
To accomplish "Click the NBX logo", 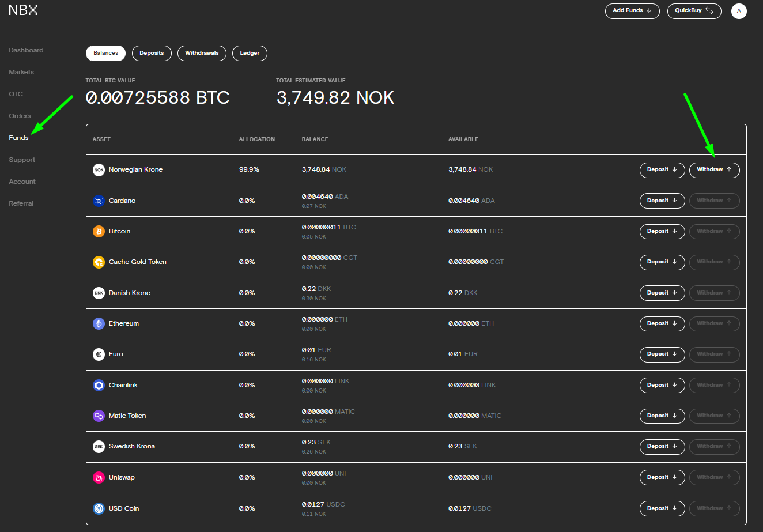I will click(x=23, y=10).
